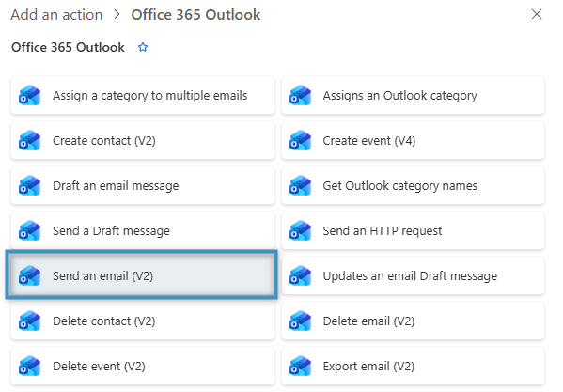Choose Send a Draft message action
Viewport: 563px width, 392px height.
pos(143,230)
